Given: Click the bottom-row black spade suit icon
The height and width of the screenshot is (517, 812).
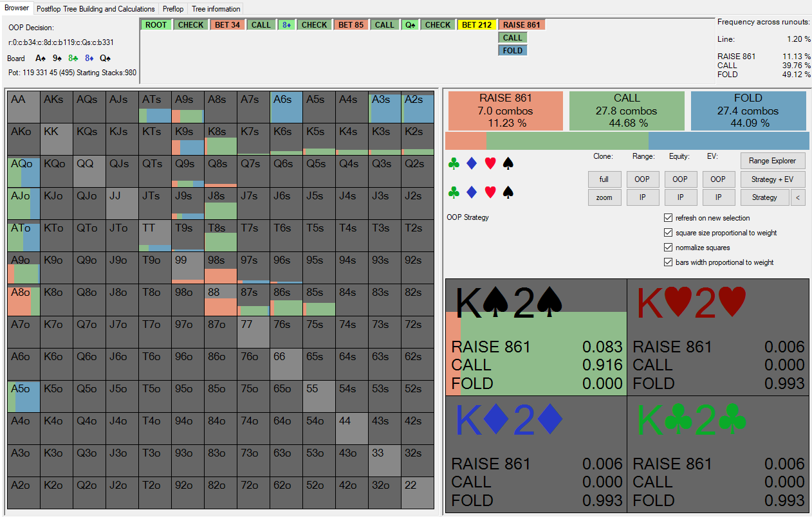Looking at the screenshot, I should click(508, 192).
